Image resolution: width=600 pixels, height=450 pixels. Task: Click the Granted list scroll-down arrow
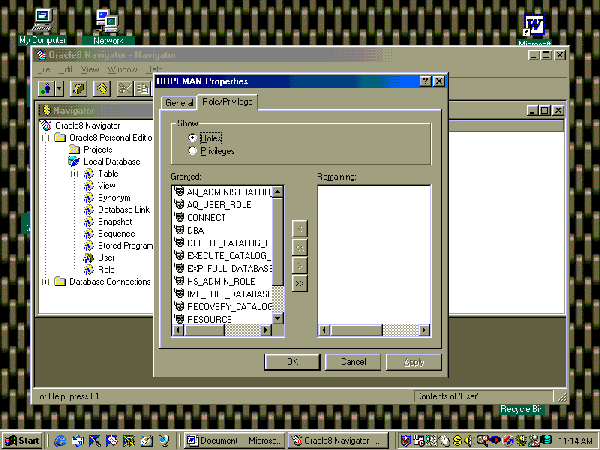click(x=278, y=318)
